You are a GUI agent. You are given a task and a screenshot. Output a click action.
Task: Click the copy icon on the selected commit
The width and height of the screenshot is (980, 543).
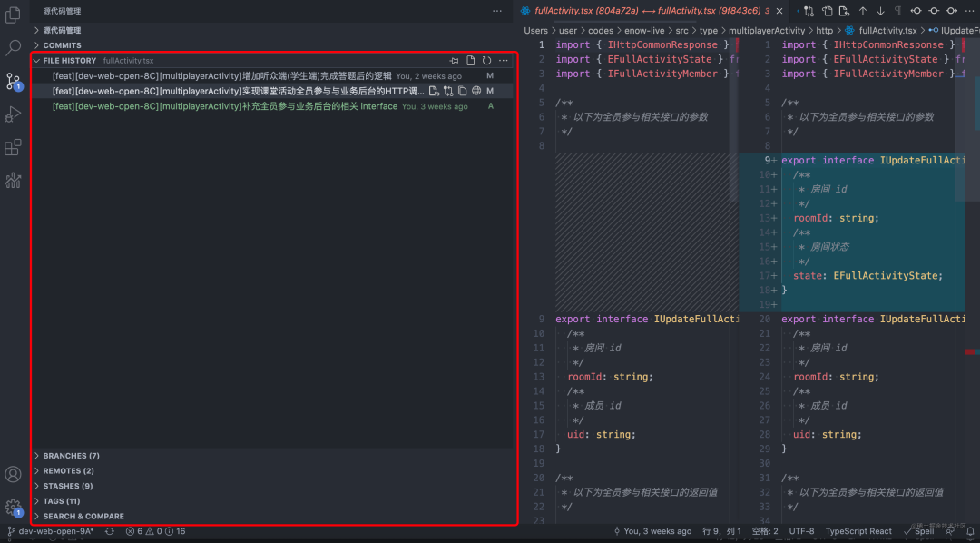463,92
